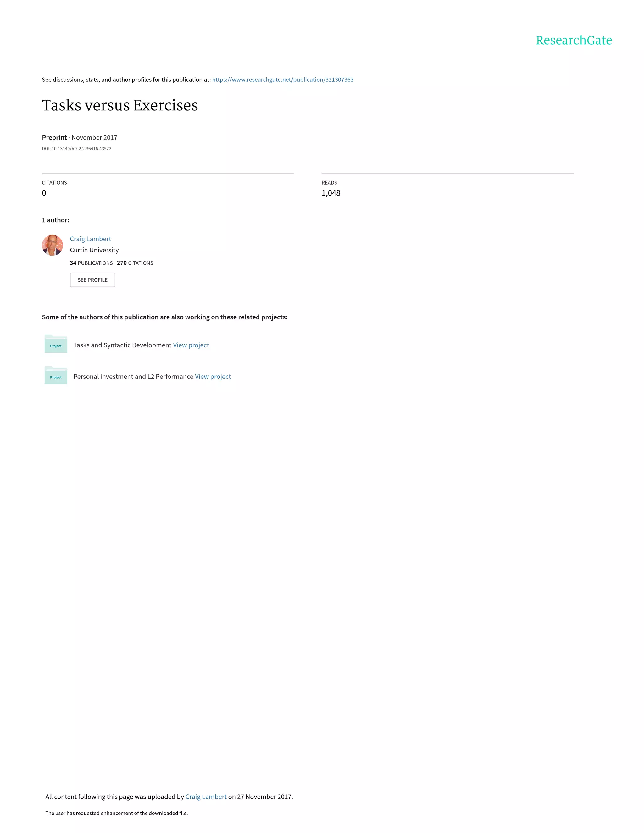Click the ResearchGate logo
Screen dimensions: 644x833
pyautogui.click(x=574, y=40)
